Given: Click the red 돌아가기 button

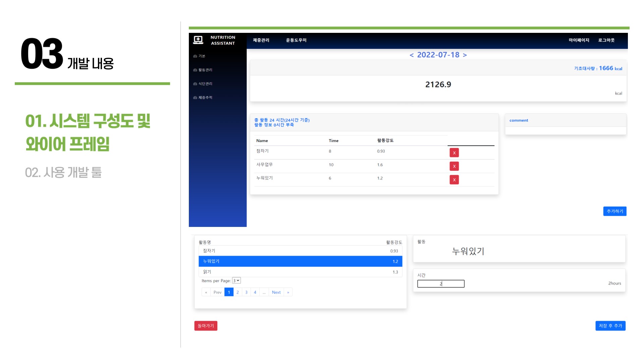Looking at the screenshot, I should 206,326.
